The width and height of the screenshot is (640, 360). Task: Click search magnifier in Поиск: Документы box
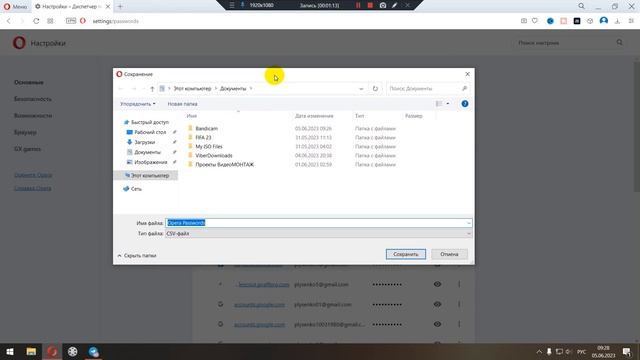pyautogui.click(x=464, y=89)
